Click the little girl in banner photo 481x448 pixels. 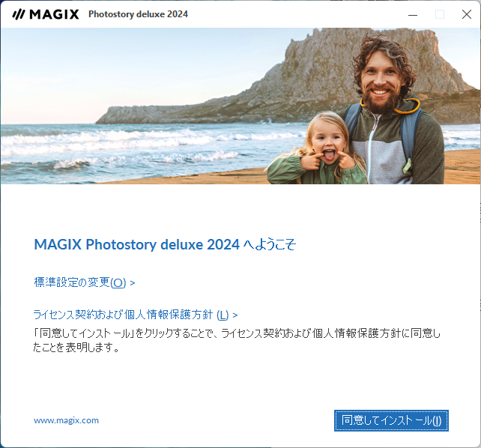point(319,151)
